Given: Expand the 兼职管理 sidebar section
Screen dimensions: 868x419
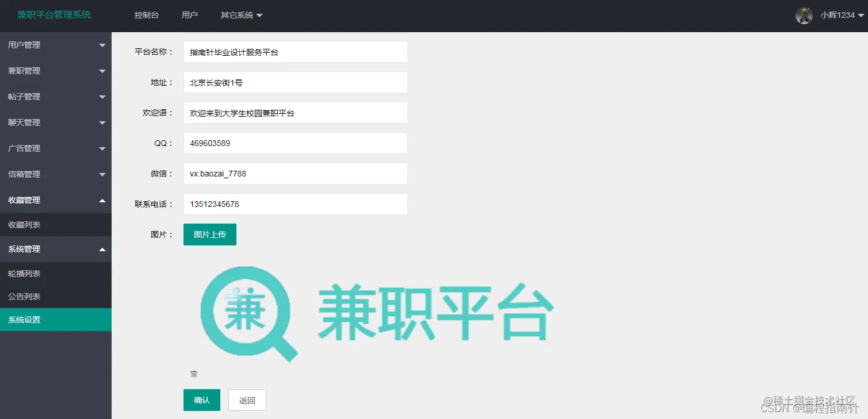Looking at the screenshot, I should [56, 71].
